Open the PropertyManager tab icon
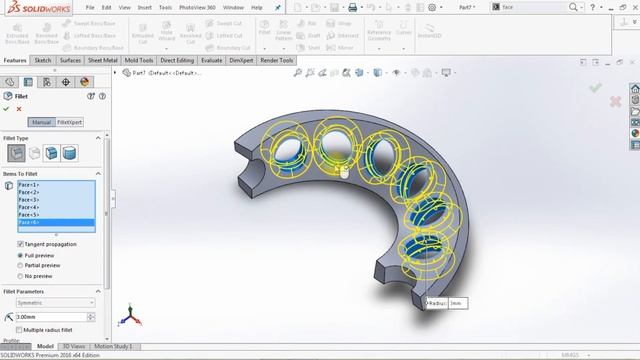The height and width of the screenshot is (360, 640). point(28,82)
